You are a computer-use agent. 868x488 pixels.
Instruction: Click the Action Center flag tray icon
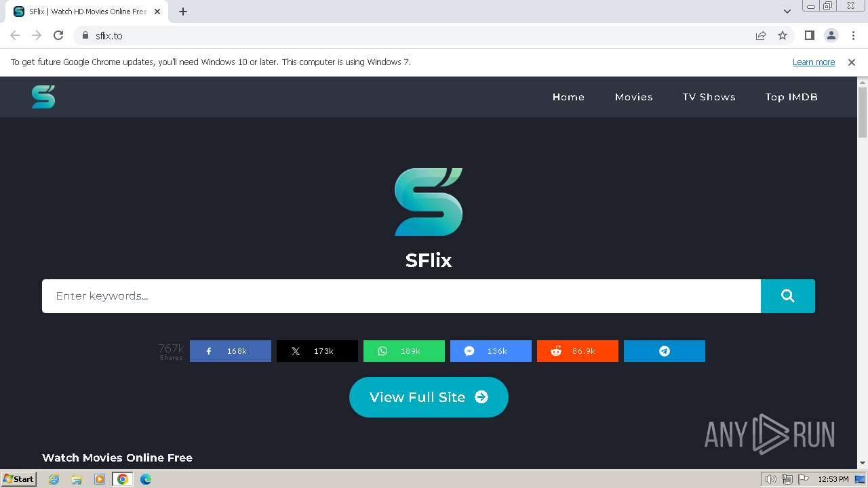point(804,479)
